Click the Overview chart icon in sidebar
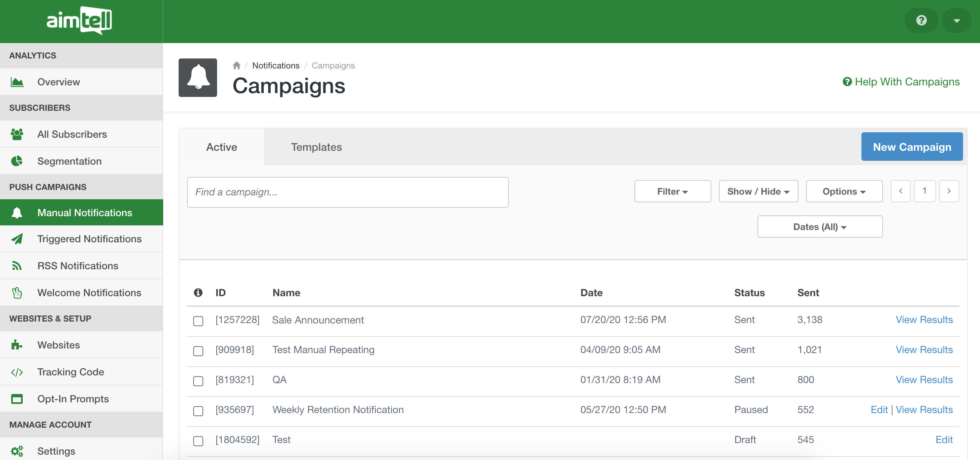This screenshot has width=980, height=460. (x=17, y=82)
